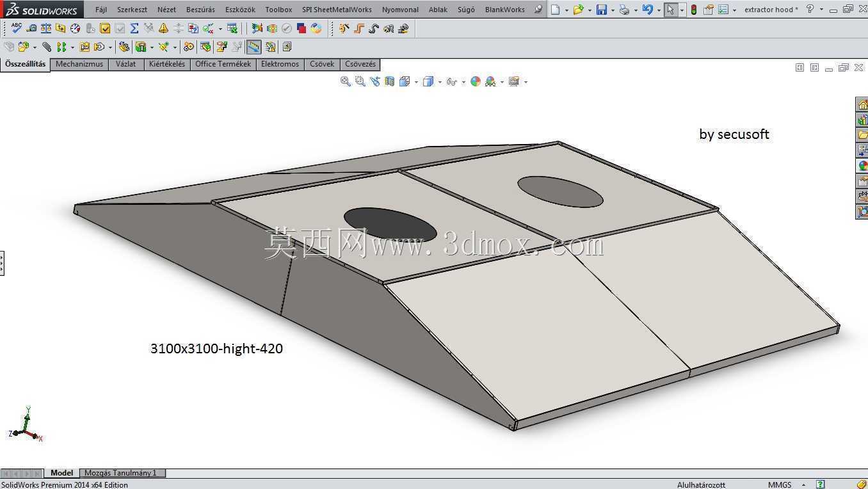Open the Fájl menu
Screen dimensions: 868x489
(x=101, y=10)
